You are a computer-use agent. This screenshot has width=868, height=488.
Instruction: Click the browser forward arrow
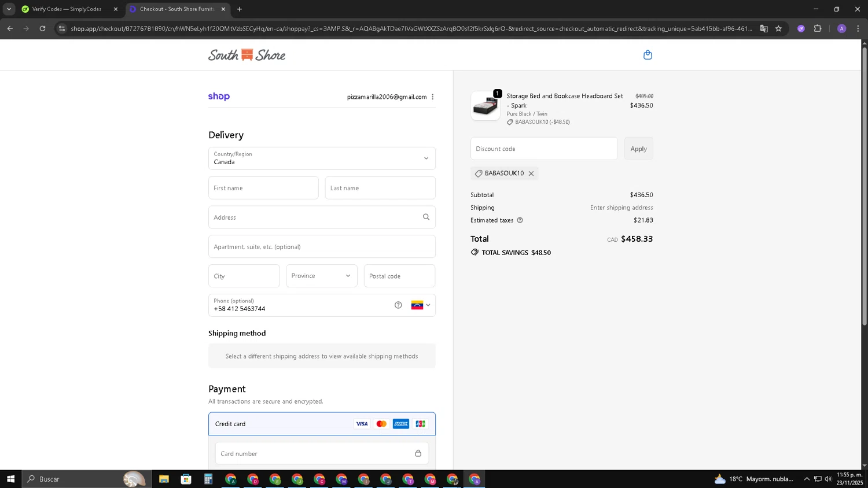[26, 28]
